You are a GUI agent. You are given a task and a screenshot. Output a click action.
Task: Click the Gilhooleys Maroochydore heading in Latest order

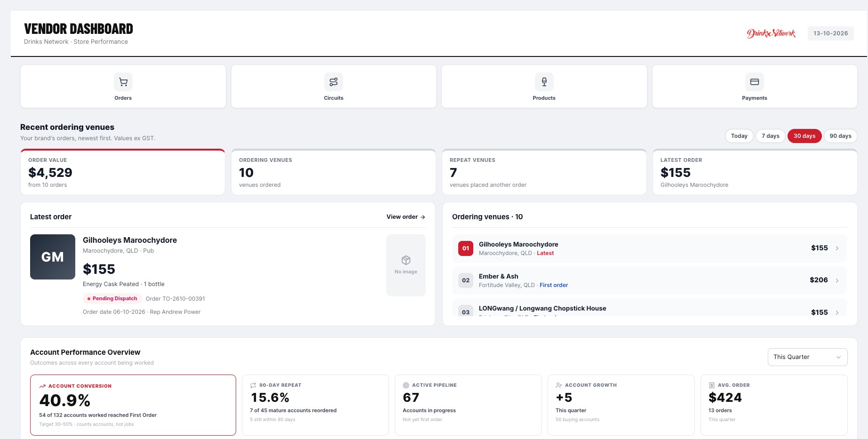130,240
